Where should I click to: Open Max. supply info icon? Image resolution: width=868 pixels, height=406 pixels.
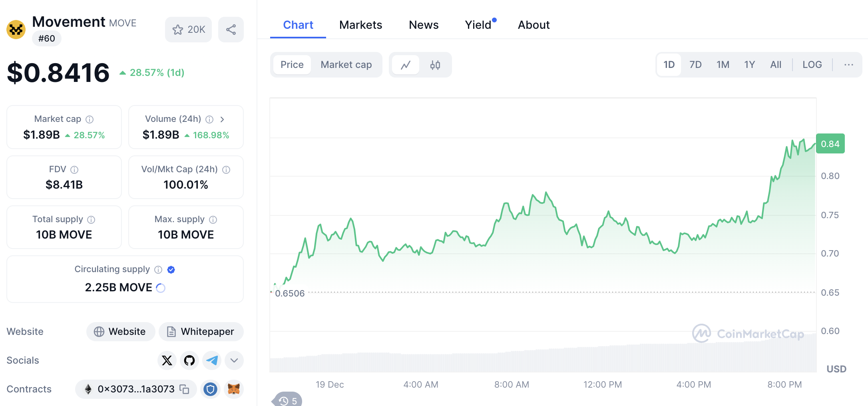click(x=213, y=220)
